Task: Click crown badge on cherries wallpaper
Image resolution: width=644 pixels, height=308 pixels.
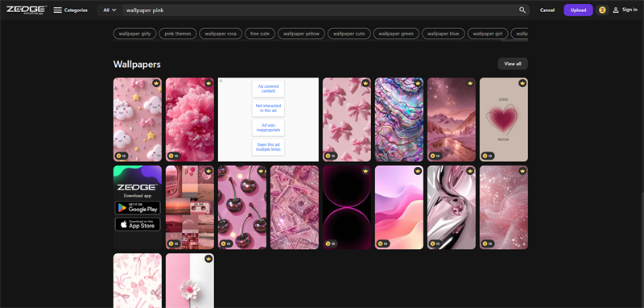Action: tap(261, 171)
